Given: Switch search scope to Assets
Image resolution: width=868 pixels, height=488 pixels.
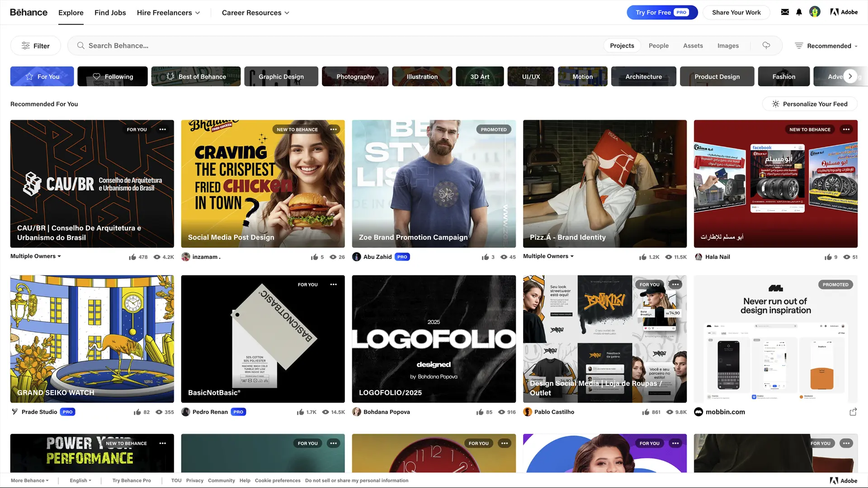Looking at the screenshot, I should pyautogui.click(x=693, y=46).
